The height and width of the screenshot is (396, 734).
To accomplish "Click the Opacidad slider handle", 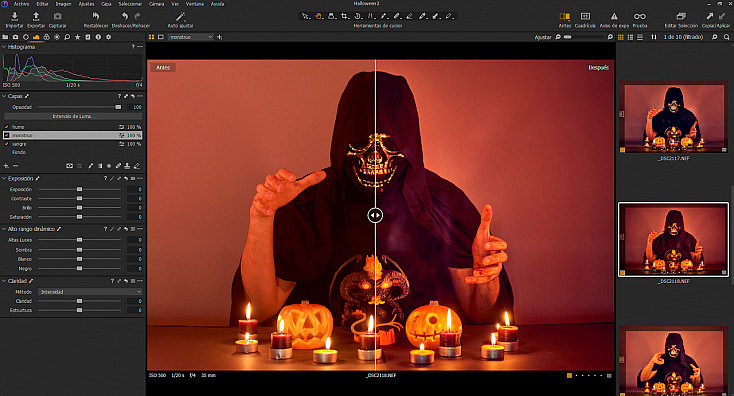I will coord(118,107).
